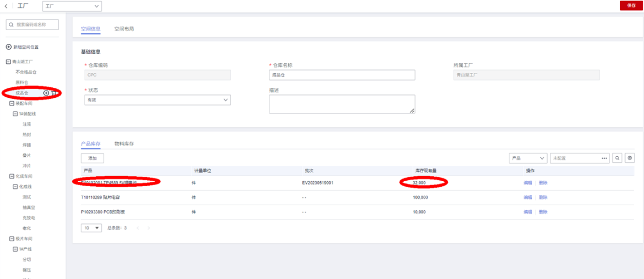
Task: Click 编辑 for P10203380 PCB印刷板
Action: click(528, 212)
